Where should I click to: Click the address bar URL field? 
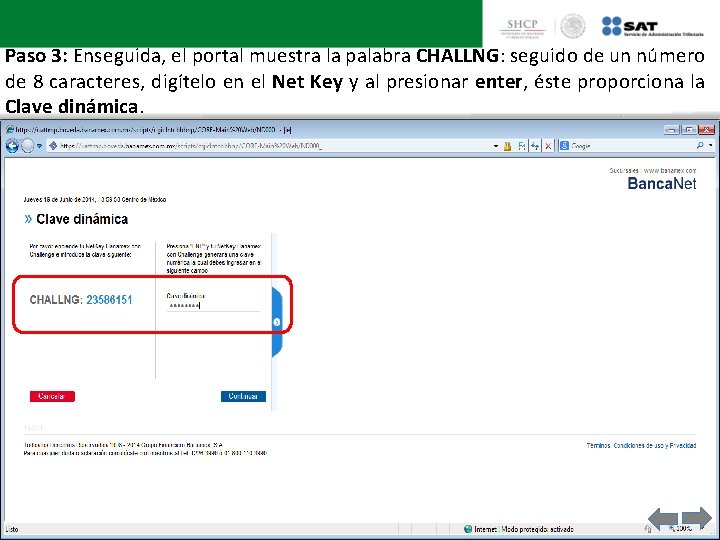point(271,146)
